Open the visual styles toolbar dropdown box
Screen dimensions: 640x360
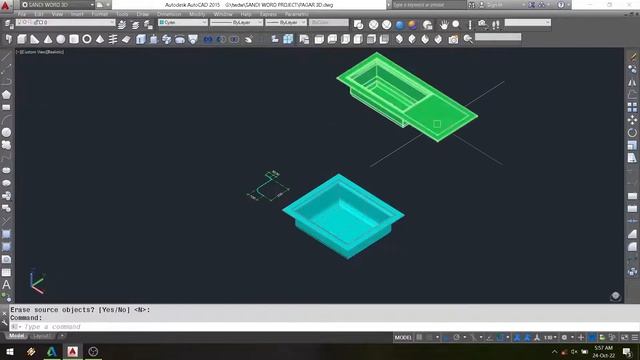528,22
